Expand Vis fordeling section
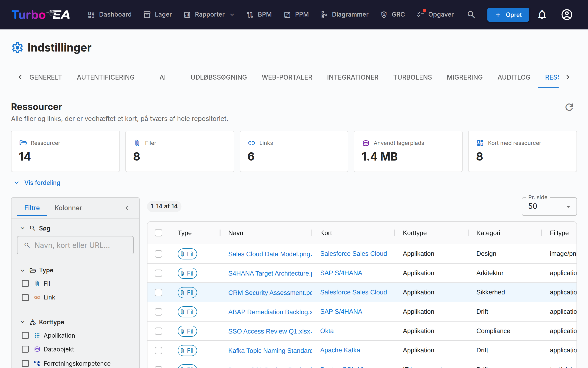Image resolution: width=588 pixels, height=368 pixels. tap(37, 183)
